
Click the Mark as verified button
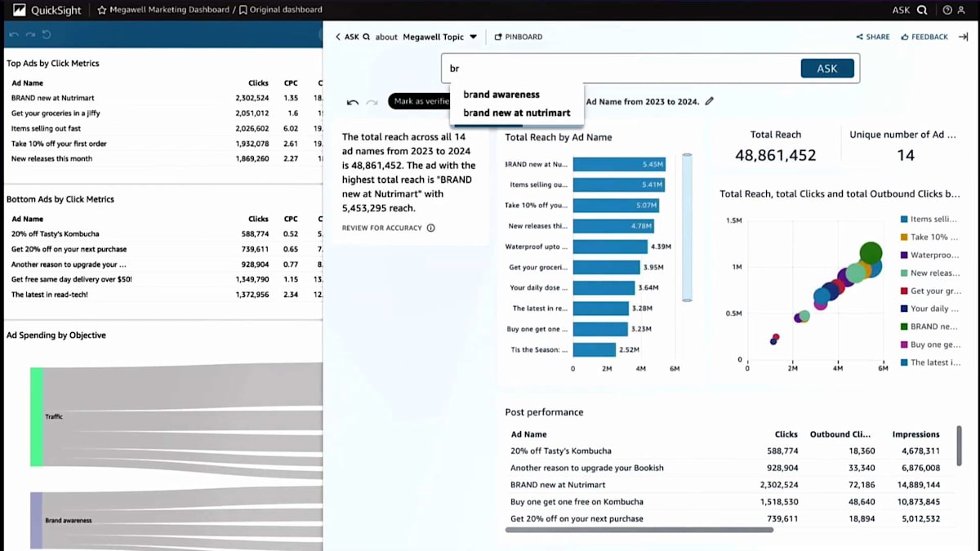point(418,101)
